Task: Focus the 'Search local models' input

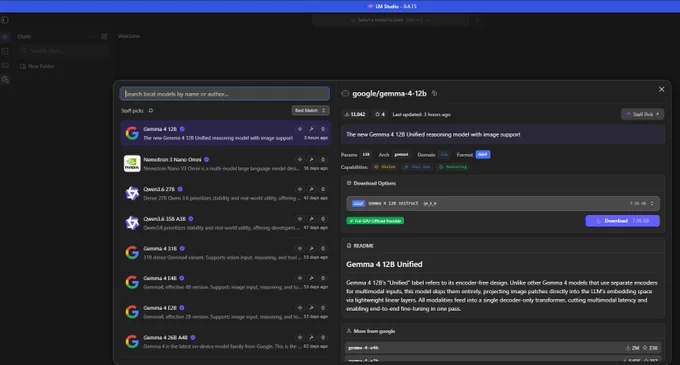Action: pos(225,94)
